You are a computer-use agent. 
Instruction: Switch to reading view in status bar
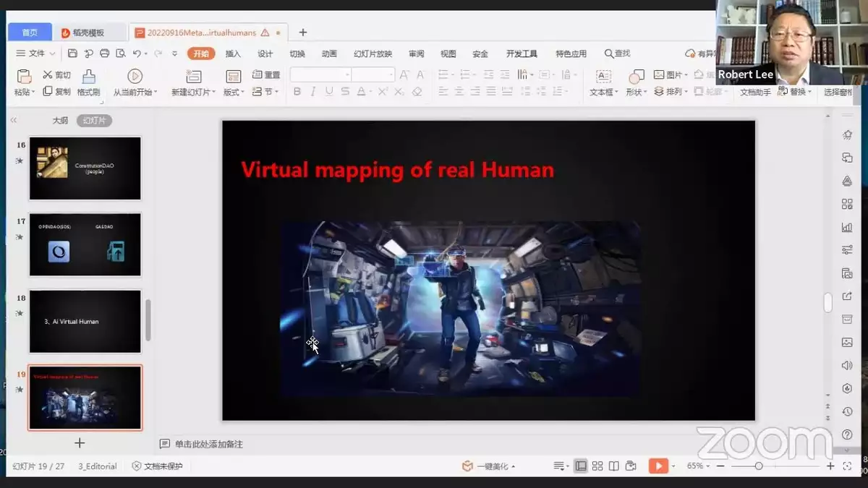(614, 466)
